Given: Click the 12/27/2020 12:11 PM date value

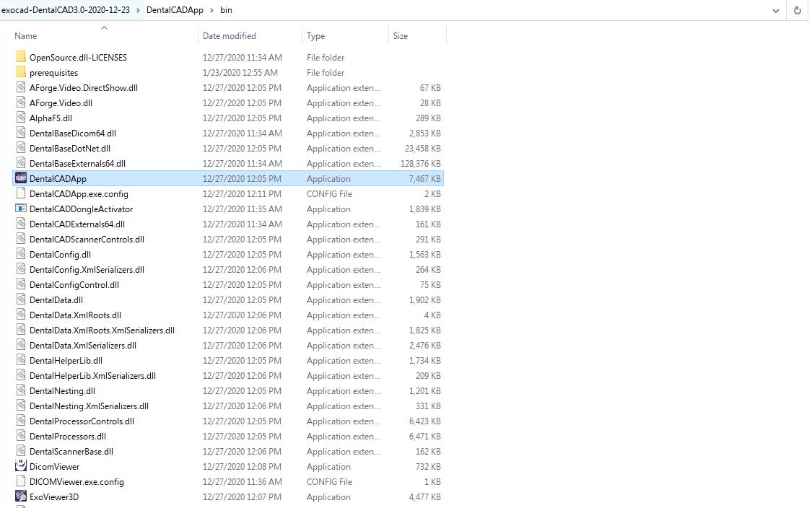Looking at the screenshot, I should click(242, 193).
